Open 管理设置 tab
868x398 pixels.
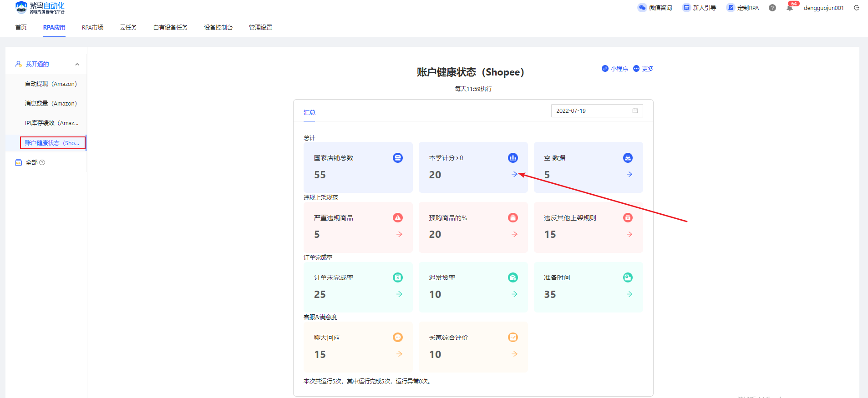click(260, 27)
